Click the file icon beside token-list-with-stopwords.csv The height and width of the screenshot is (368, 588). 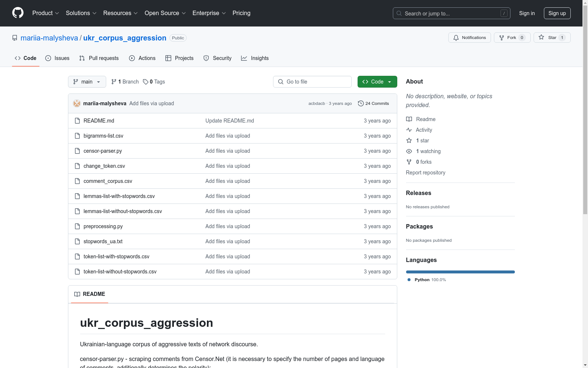[77, 256]
